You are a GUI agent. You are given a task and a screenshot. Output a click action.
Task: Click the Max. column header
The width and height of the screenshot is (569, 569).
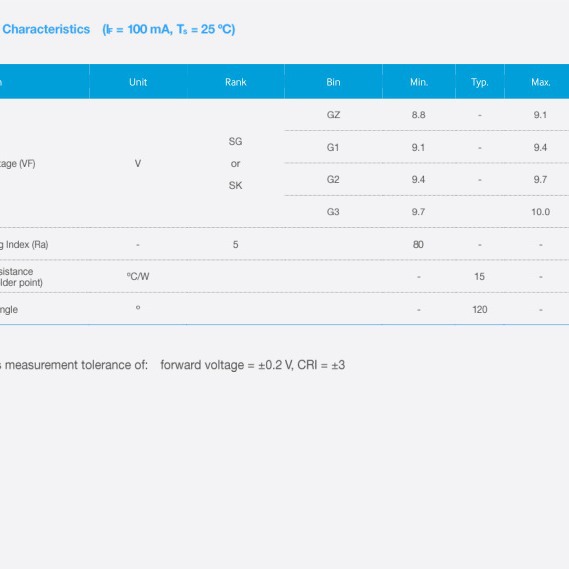pyautogui.click(x=541, y=82)
